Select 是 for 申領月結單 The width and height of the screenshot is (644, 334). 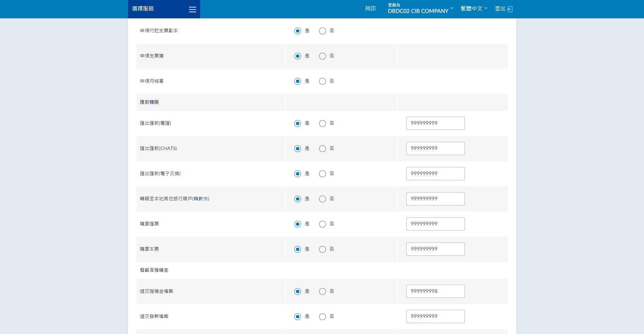pyautogui.click(x=298, y=81)
